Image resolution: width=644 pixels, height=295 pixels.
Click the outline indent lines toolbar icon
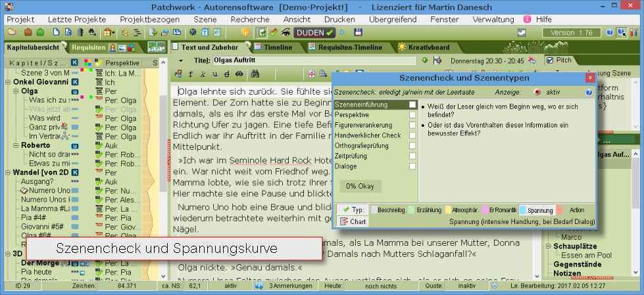click(137, 32)
